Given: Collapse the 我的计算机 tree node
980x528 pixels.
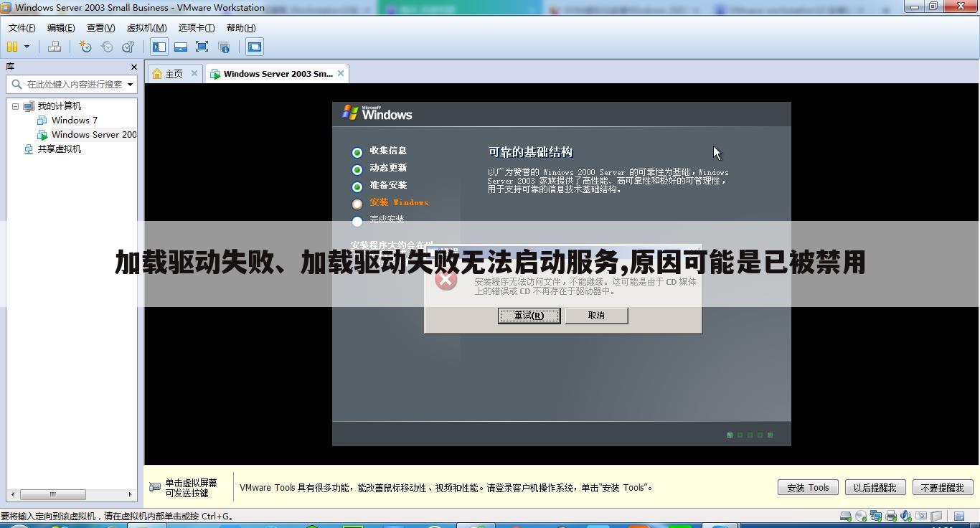Looking at the screenshot, I should 15,106.
